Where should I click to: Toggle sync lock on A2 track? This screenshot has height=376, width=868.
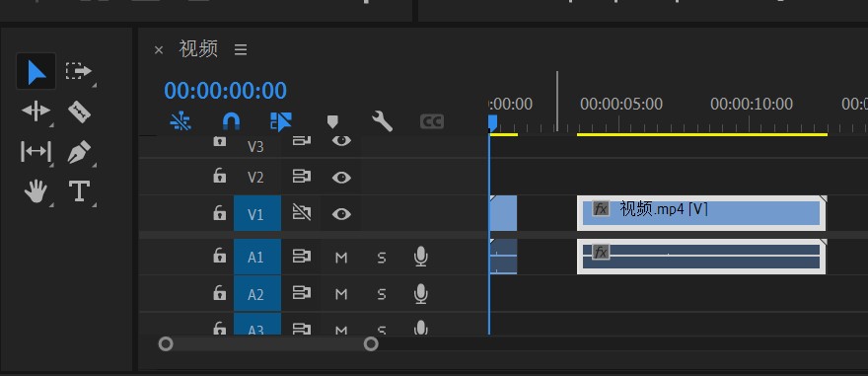301,293
